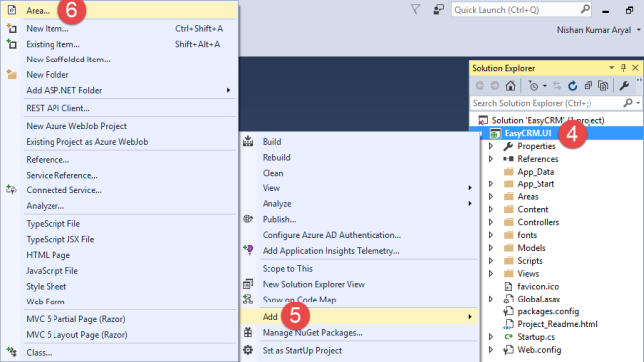Select the Web.config file
The image size is (644, 362).
pos(539,350)
